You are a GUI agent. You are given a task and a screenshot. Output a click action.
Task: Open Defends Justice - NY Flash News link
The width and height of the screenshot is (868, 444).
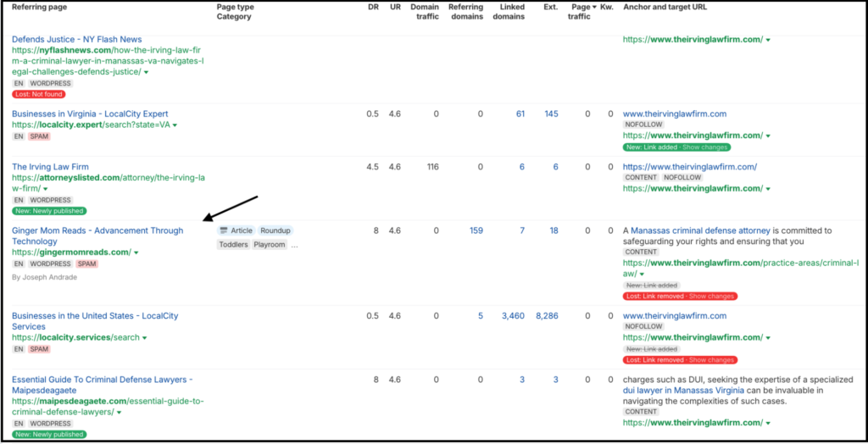pyautogui.click(x=77, y=39)
